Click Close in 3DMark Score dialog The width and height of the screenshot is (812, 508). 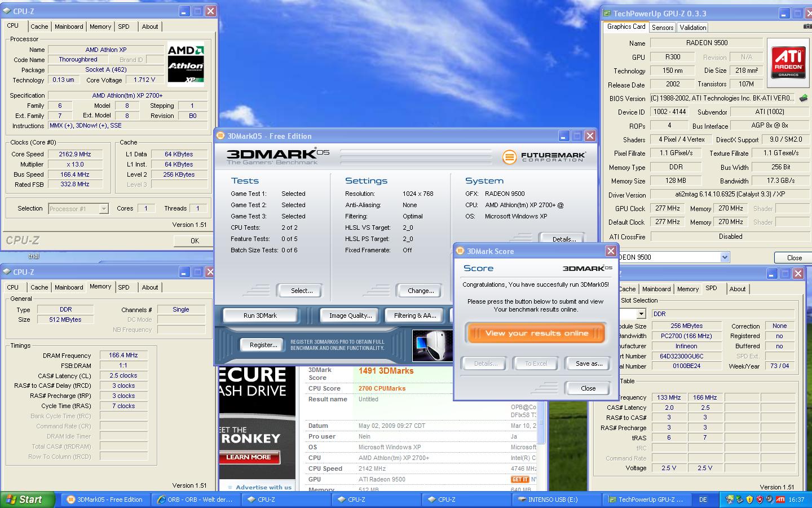[x=588, y=388]
